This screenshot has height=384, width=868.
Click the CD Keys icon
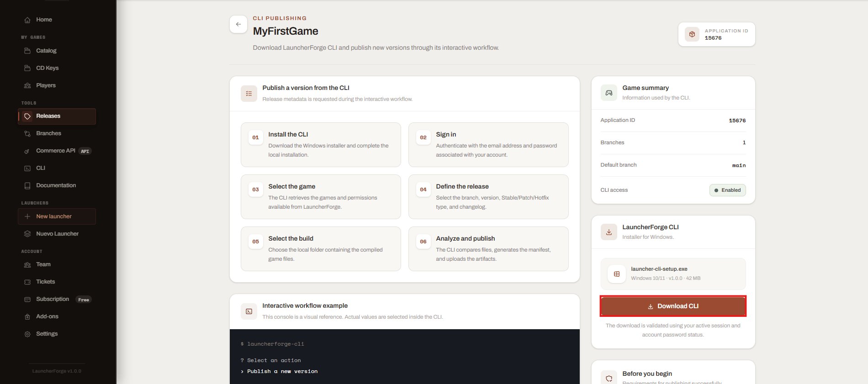tap(27, 68)
